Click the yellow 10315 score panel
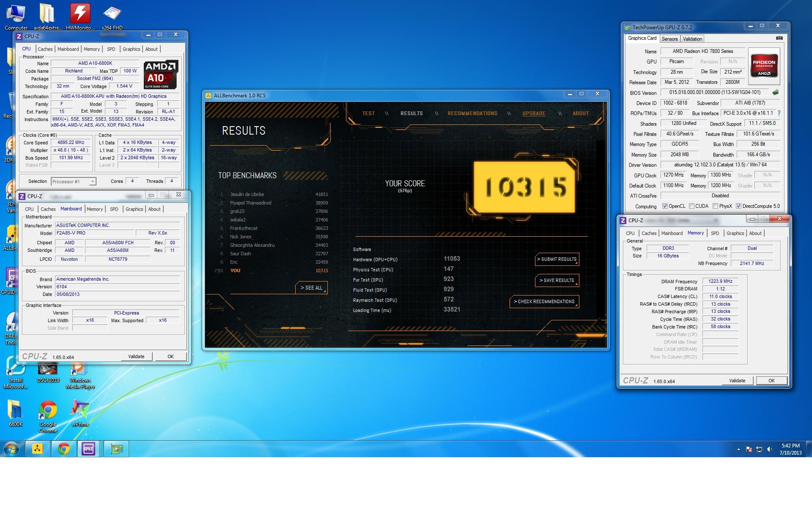Viewport: 812px width, 508px height. (524, 186)
